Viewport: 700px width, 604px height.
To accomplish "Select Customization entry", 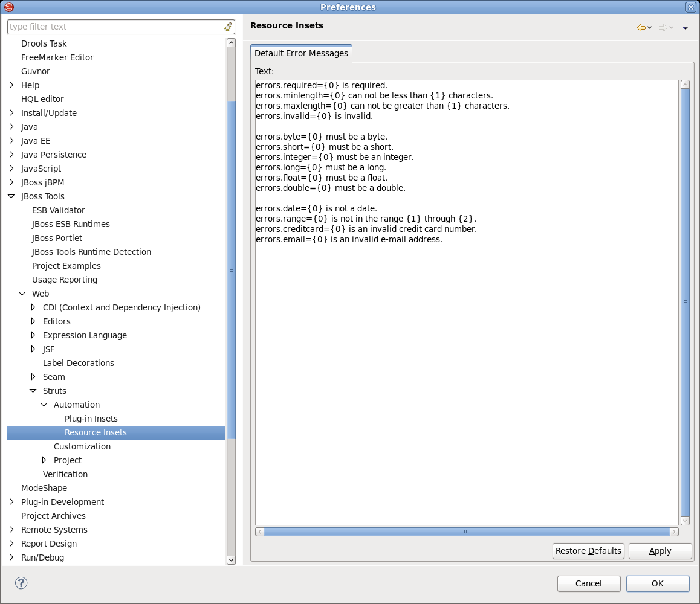I will tap(82, 446).
